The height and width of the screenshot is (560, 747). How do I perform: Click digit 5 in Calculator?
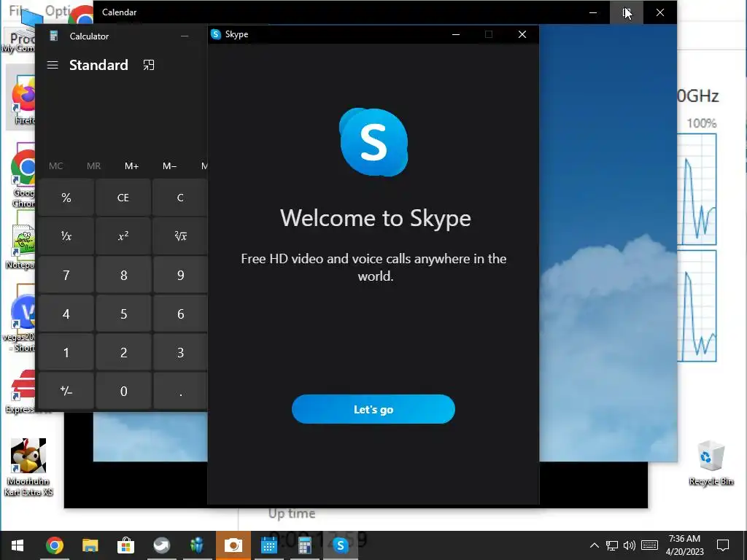123,314
